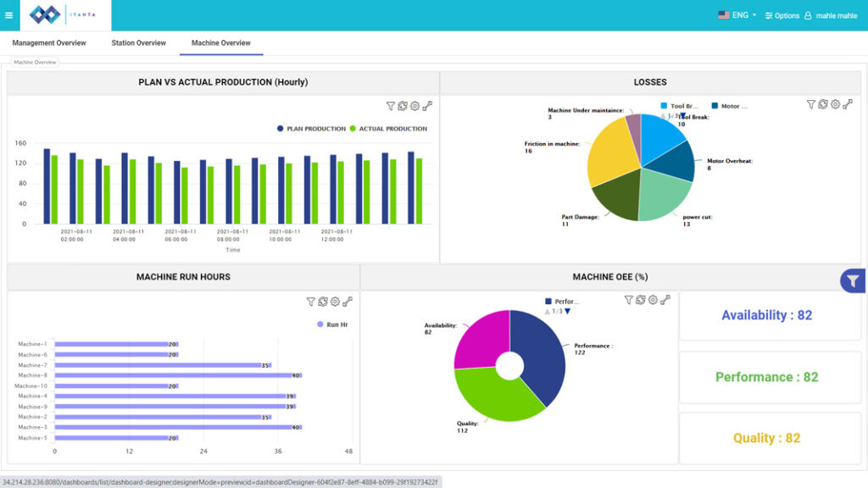The image size is (868, 488).
Task: Open the Options menu in the header
Action: coord(781,14)
